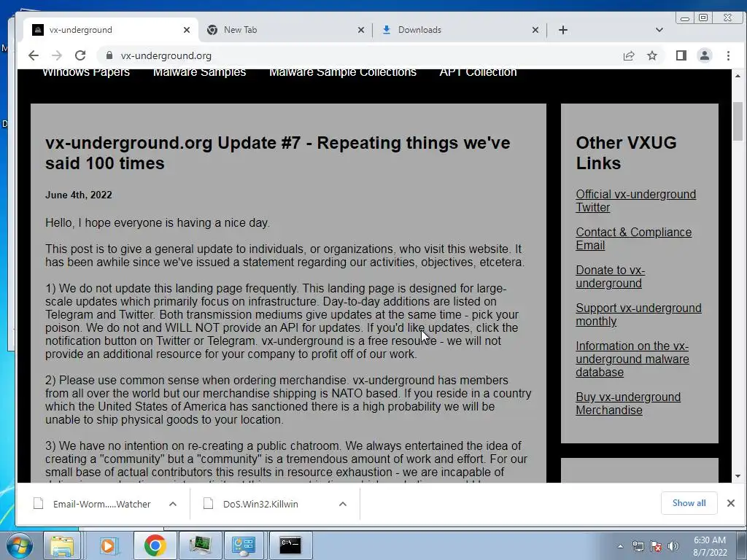Bookmark this page with the star icon
This screenshot has width=747, height=560.
tap(652, 55)
